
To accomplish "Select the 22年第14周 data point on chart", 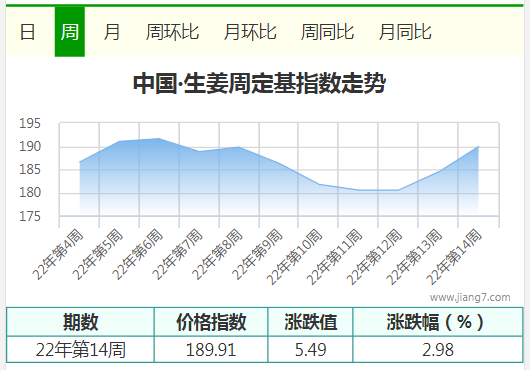I will (478, 147).
